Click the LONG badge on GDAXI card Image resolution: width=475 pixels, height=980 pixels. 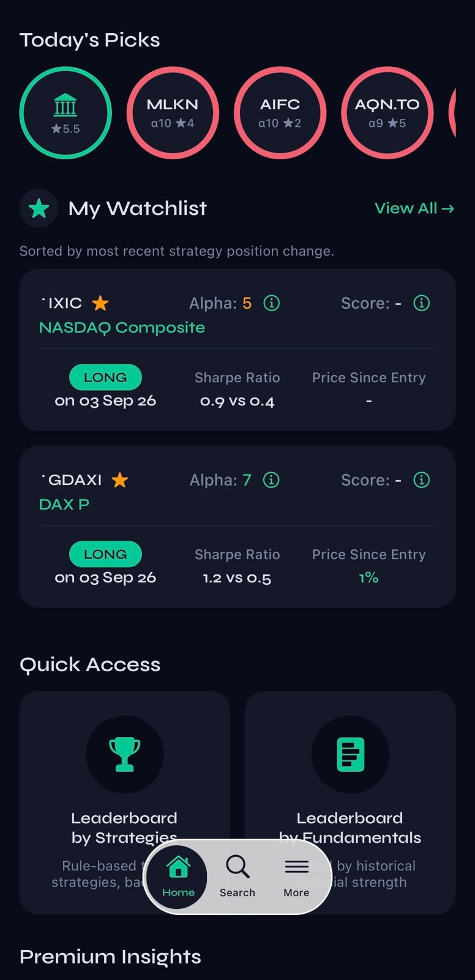[105, 554]
